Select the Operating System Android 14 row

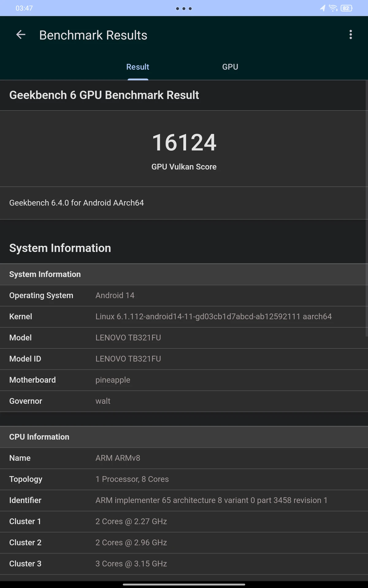point(184,296)
